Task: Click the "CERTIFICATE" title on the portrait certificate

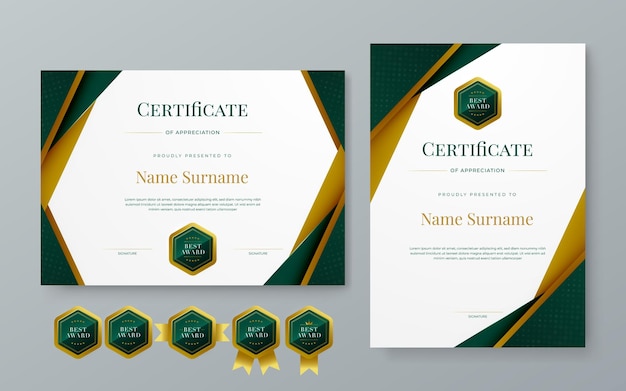Action: (x=477, y=149)
